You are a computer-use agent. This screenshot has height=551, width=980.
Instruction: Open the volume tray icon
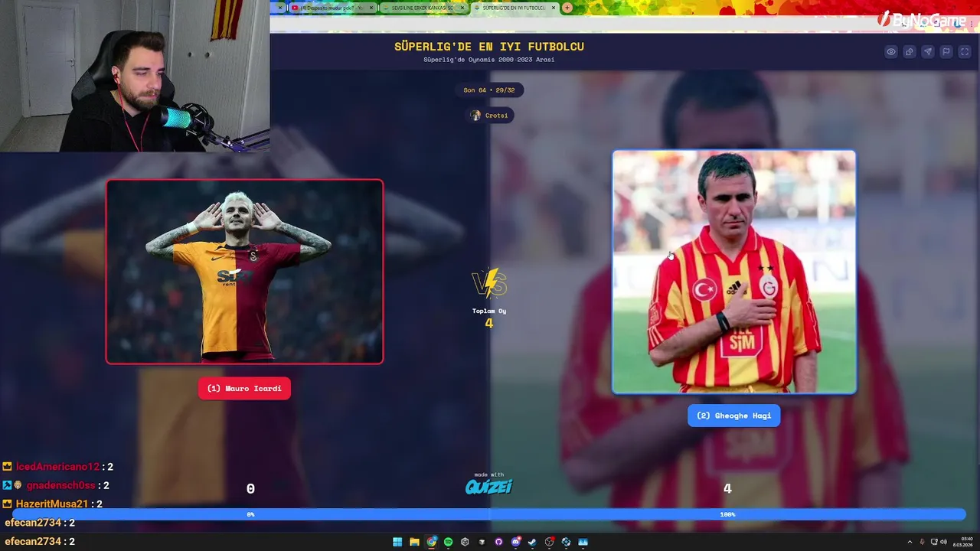click(x=943, y=542)
